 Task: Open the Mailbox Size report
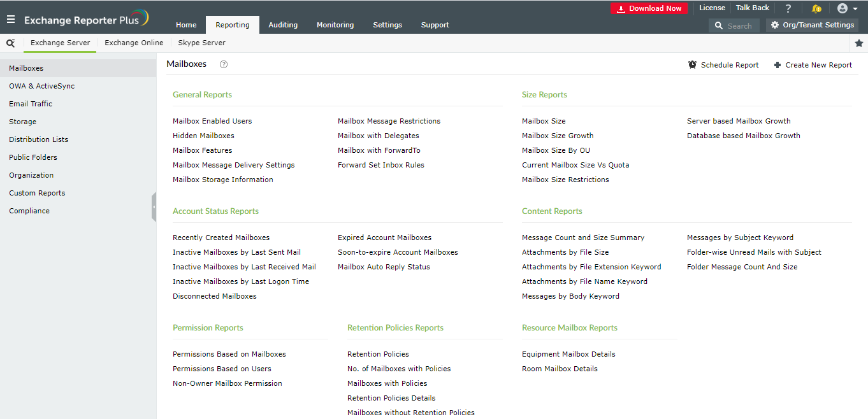coord(544,120)
